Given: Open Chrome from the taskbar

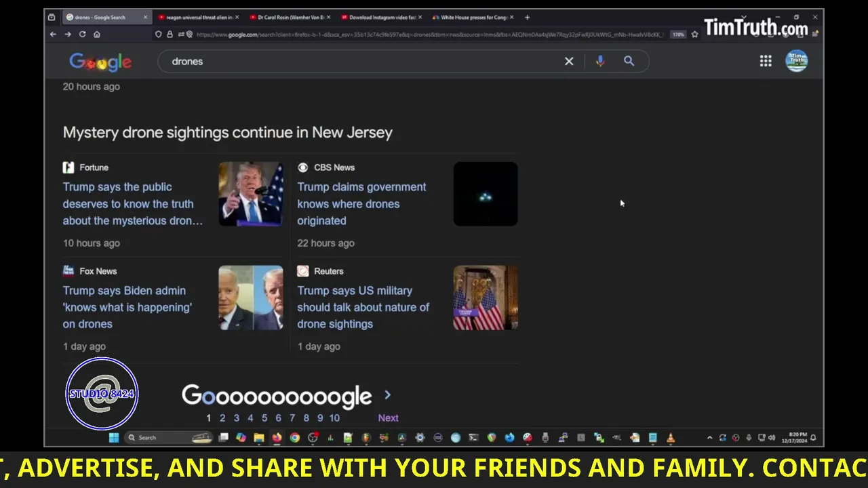Looking at the screenshot, I should click(294, 438).
